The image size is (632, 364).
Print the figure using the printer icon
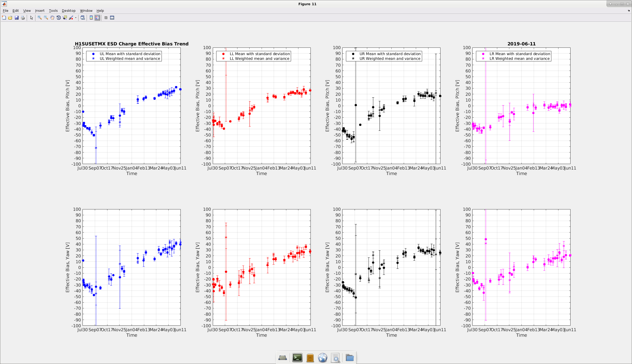pos(23,18)
